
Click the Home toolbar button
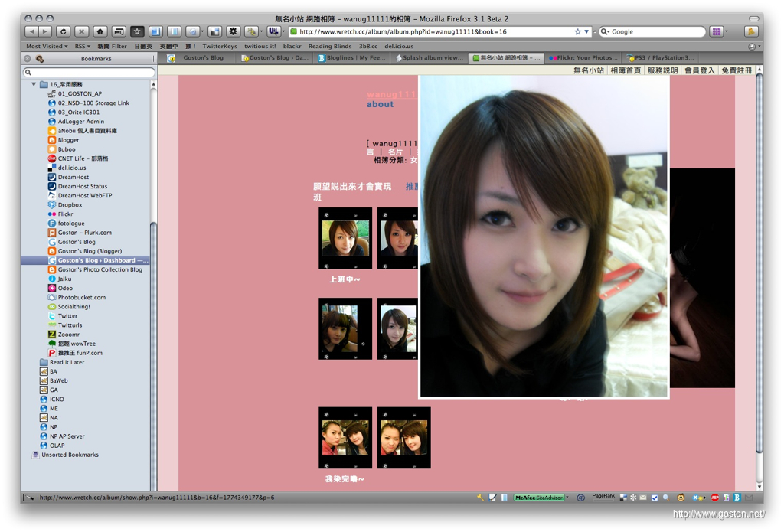pos(100,31)
